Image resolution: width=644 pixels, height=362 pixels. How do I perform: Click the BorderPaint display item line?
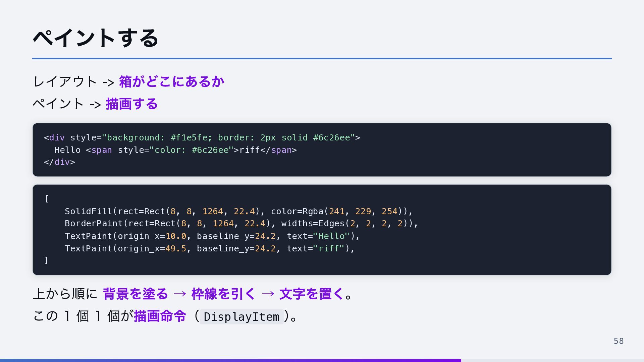pyautogui.click(x=241, y=224)
